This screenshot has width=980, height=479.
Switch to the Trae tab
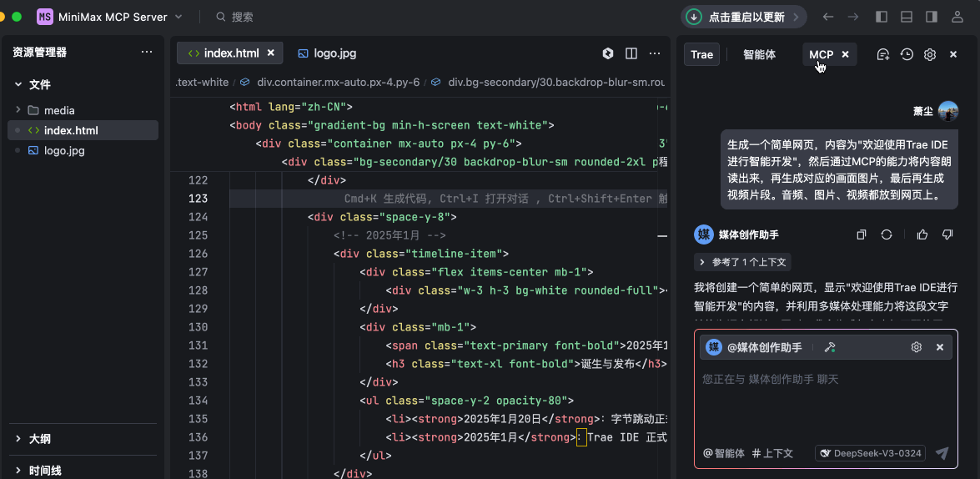pos(702,54)
